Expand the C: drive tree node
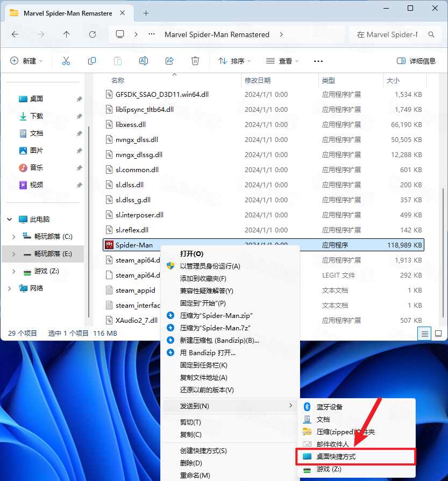Viewport: 448px width, 481px height. point(13,237)
